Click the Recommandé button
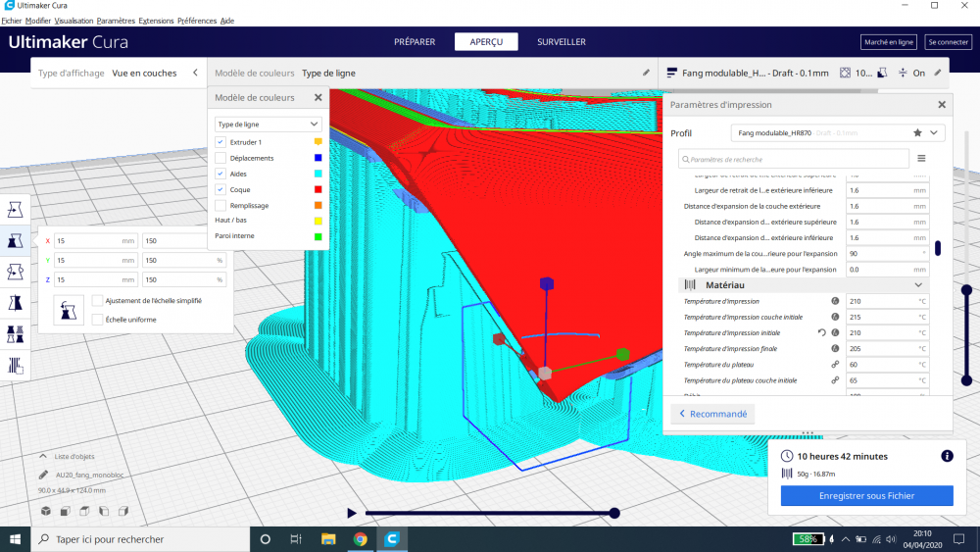 pyautogui.click(x=712, y=414)
